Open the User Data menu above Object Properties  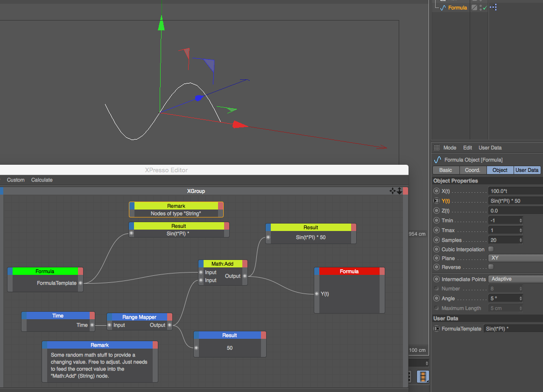click(490, 147)
